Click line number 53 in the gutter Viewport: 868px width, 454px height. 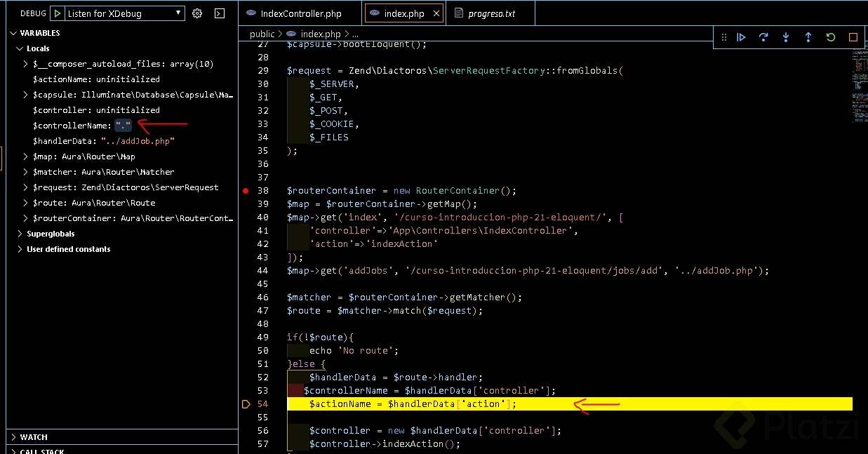(x=263, y=391)
